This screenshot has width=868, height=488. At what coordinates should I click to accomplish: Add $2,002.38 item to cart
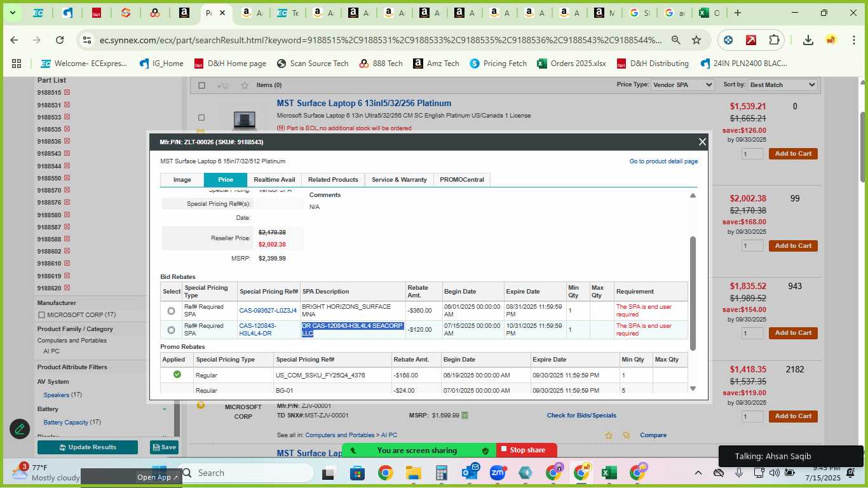pyautogui.click(x=793, y=246)
